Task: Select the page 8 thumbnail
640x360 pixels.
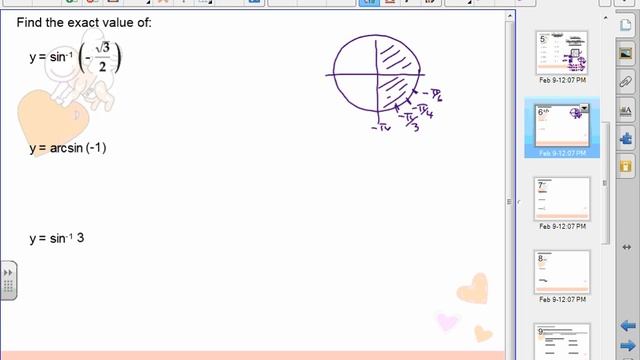Action: pos(562,272)
